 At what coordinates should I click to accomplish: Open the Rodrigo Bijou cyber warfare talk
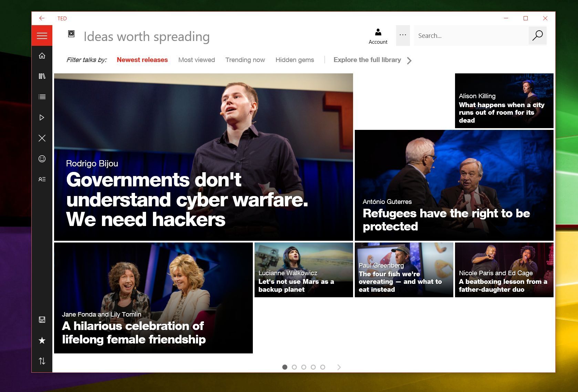point(203,157)
